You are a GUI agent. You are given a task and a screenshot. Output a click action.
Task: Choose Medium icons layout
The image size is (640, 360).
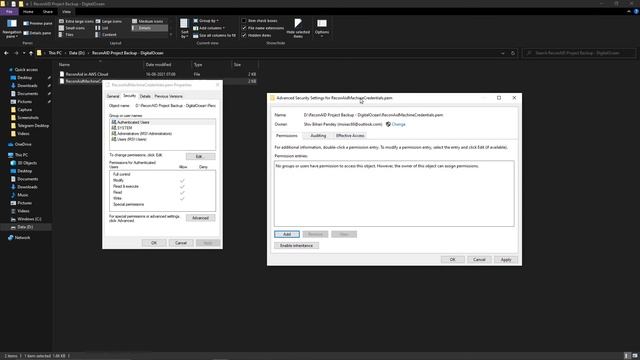point(148,21)
